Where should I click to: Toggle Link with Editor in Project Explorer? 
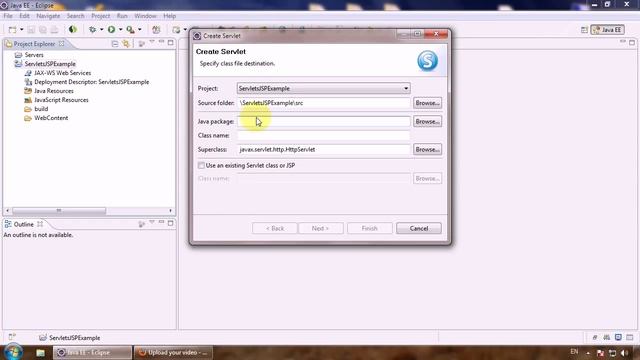(126, 44)
